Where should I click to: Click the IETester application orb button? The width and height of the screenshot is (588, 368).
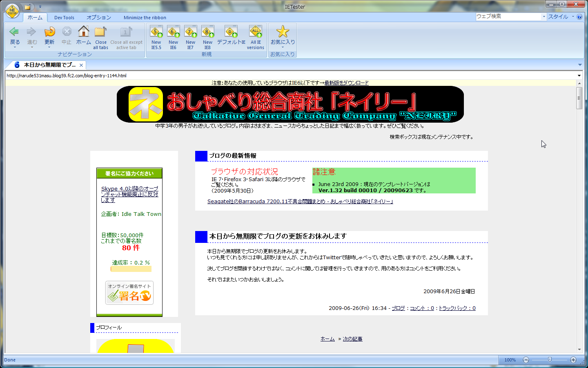coord(12,11)
